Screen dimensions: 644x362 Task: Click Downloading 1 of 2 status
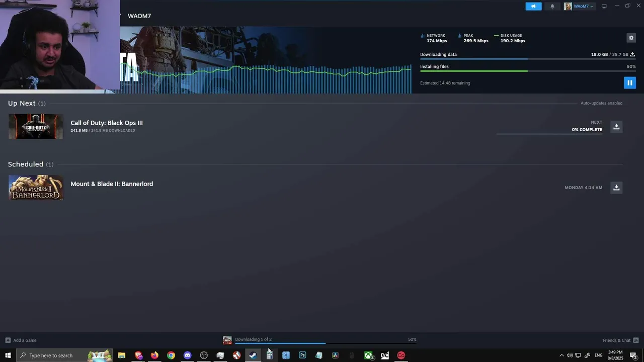pos(253,339)
